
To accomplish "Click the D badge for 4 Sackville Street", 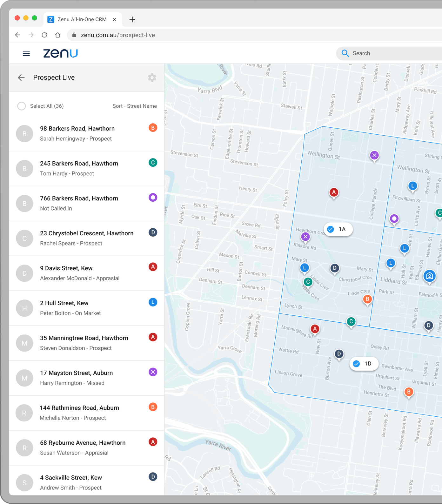I will click(153, 477).
